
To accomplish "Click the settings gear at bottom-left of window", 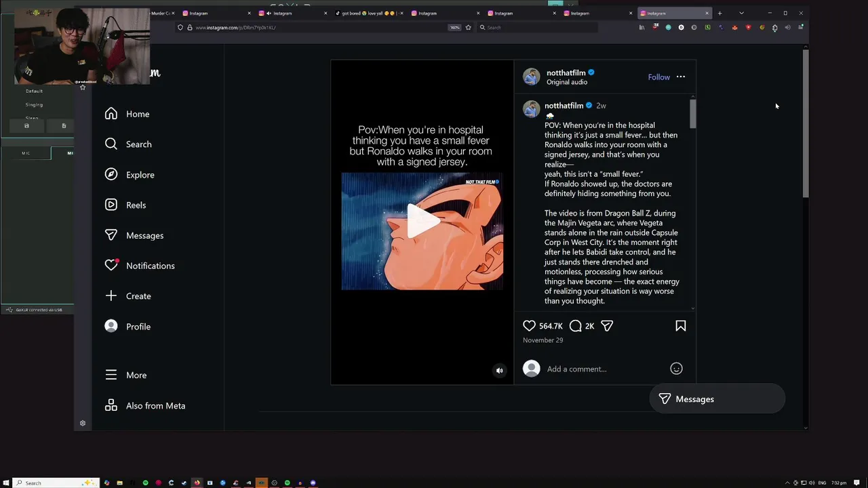I will pos(83,423).
